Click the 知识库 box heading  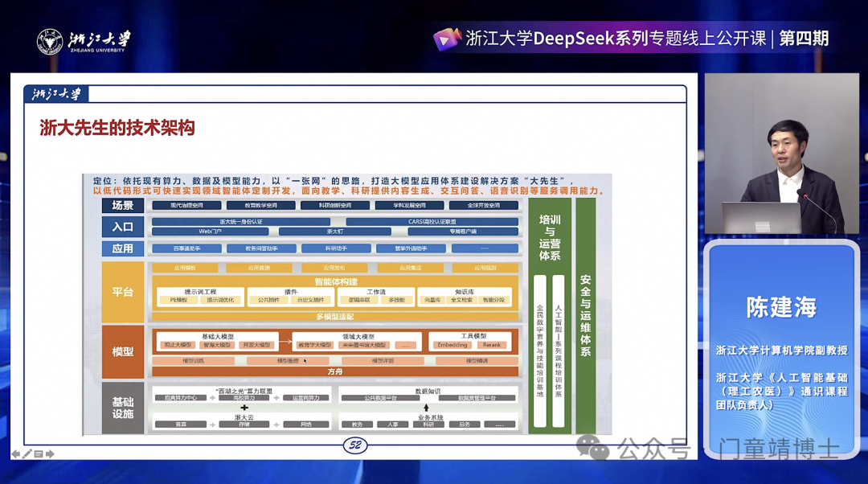pyautogui.click(x=465, y=292)
